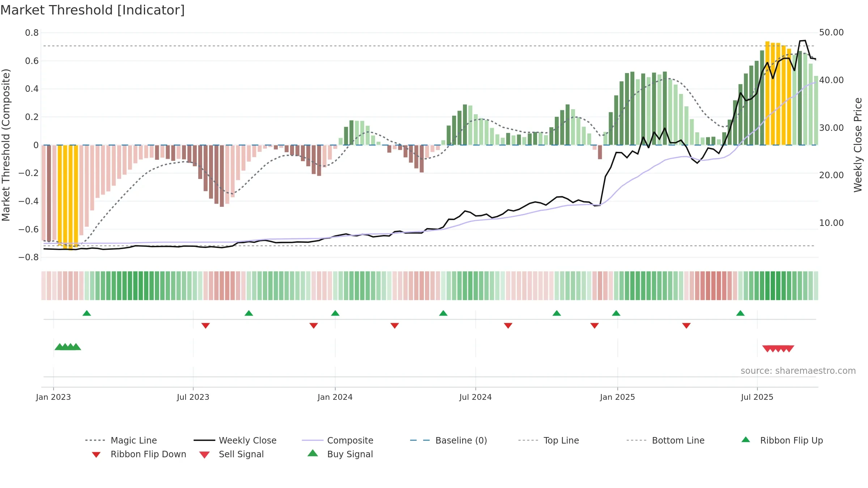This screenshot has width=868, height=488.
Task: Click the 20.00 price axis label
Action: 831,175
